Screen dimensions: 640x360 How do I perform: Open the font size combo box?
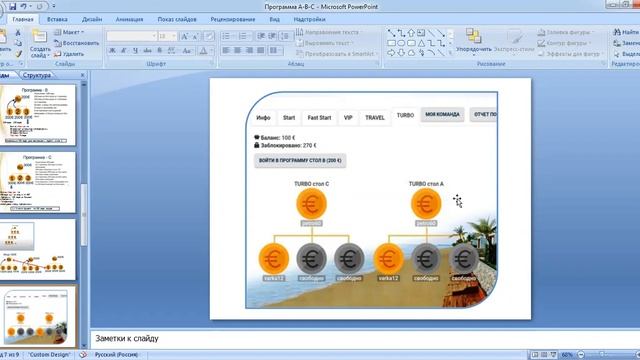tap(167, 36)
